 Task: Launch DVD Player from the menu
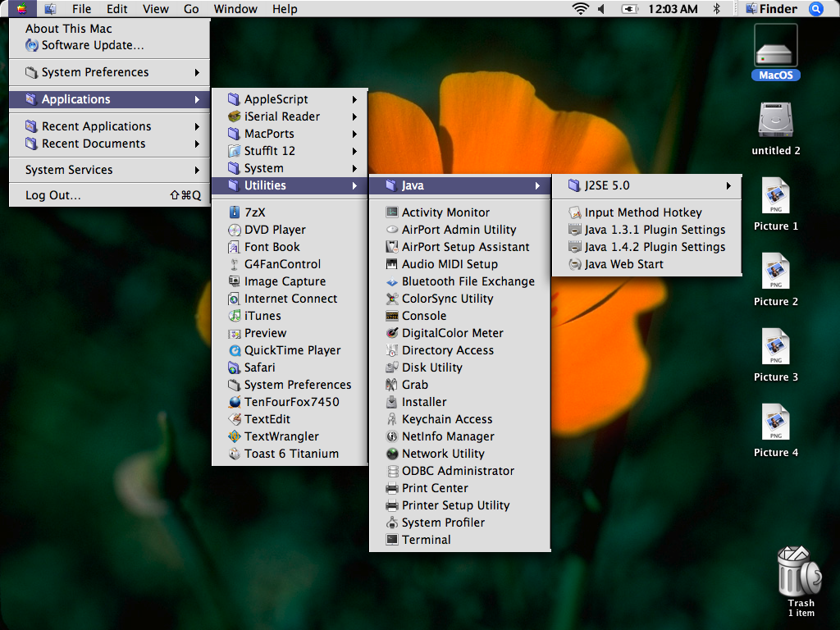tap(290, 230)
